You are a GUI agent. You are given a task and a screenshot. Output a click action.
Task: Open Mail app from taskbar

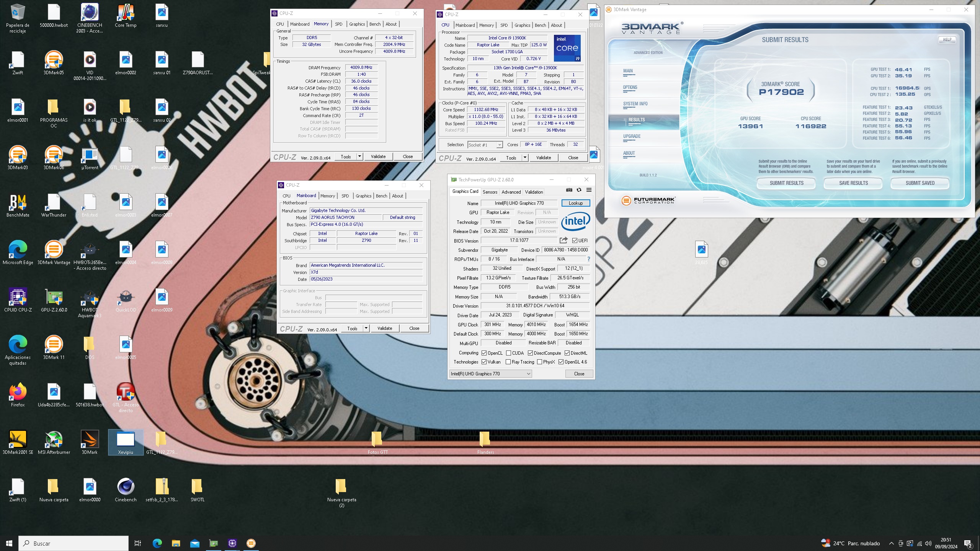(194, 543)
